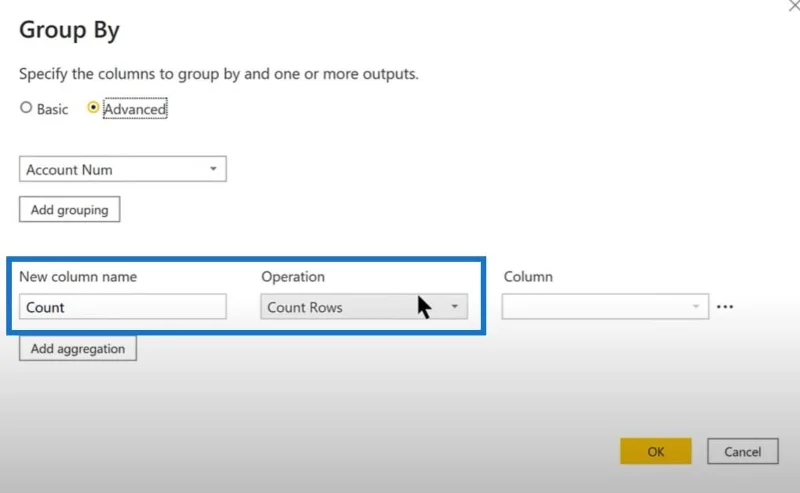Open the three-dots aggregation options menu

[x=725, y=307]
